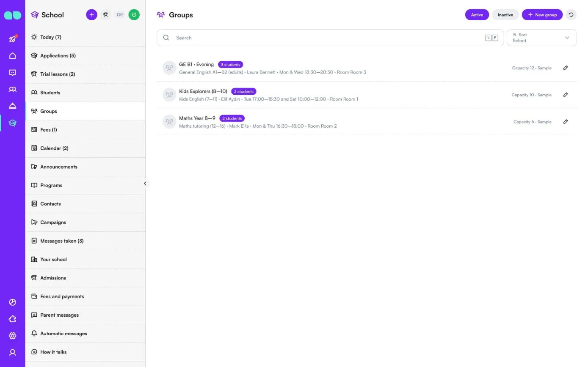This screenshot has height=367, width=588.
Task: Edit the Kids Explorers (8—10) group
Action: click(566, 95)
